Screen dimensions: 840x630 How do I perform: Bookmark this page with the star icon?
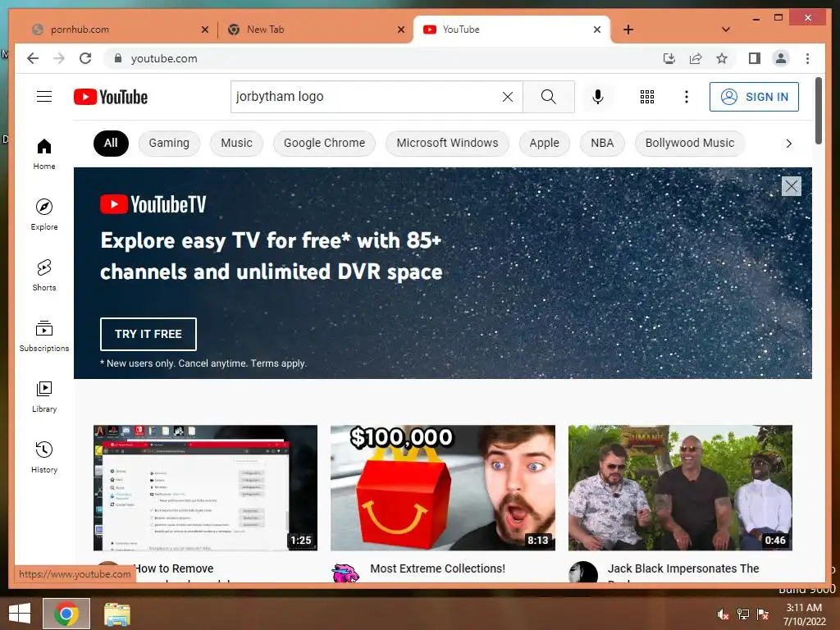coord(722,58)
